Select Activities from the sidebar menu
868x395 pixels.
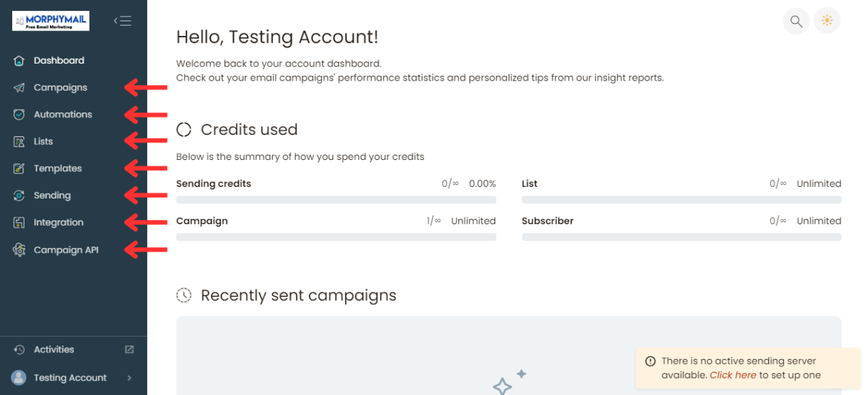54,349
